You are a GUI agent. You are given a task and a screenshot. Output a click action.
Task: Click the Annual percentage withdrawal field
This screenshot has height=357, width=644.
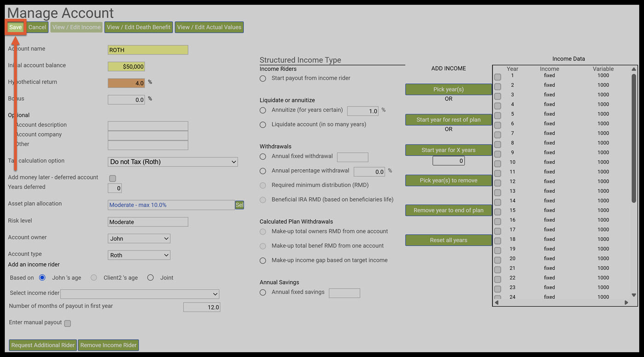tap(369, 172)
